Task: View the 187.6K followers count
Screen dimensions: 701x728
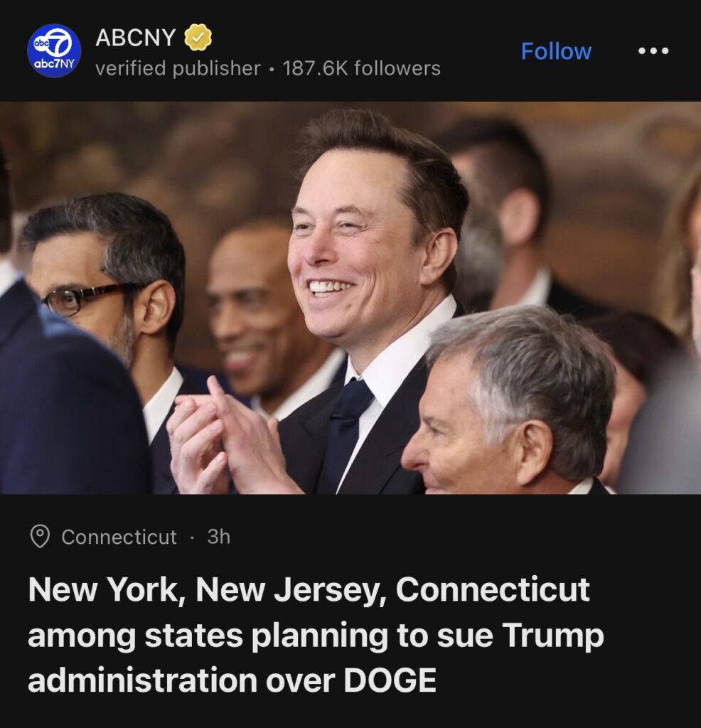Action: point(361,69)
